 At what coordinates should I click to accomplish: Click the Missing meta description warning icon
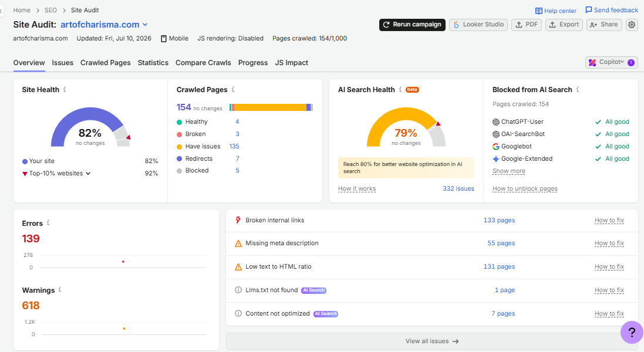pos(238,243)
